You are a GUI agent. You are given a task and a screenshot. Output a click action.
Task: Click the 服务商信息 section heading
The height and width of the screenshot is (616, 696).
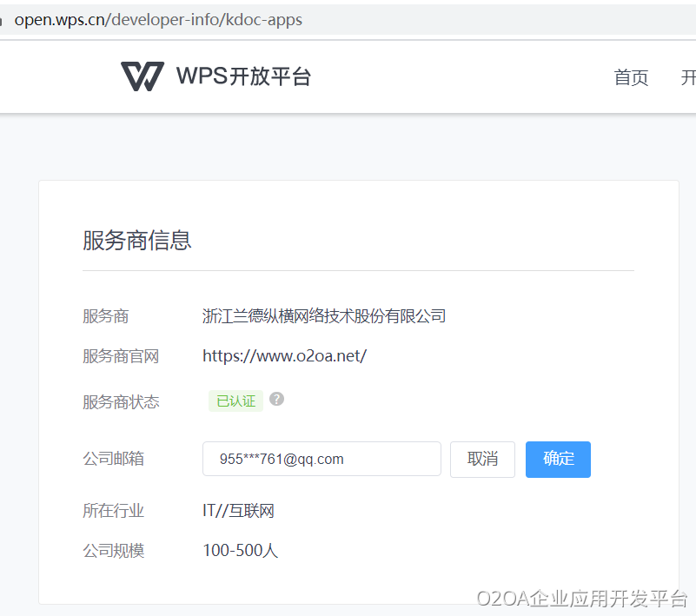pyautogui.click(x=137, y=240)
